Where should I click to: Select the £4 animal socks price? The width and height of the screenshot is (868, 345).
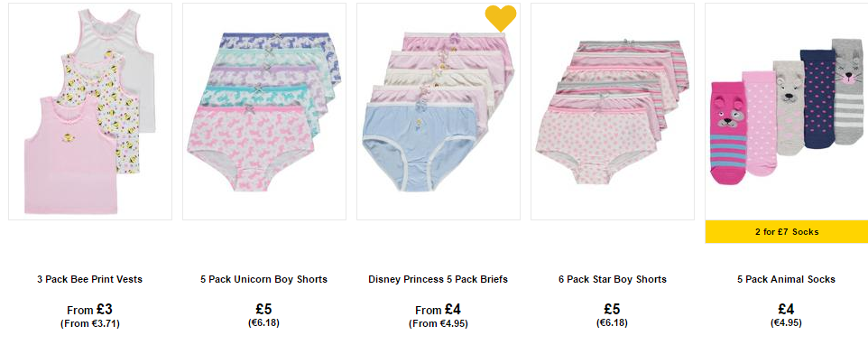[x=786, y=309]
